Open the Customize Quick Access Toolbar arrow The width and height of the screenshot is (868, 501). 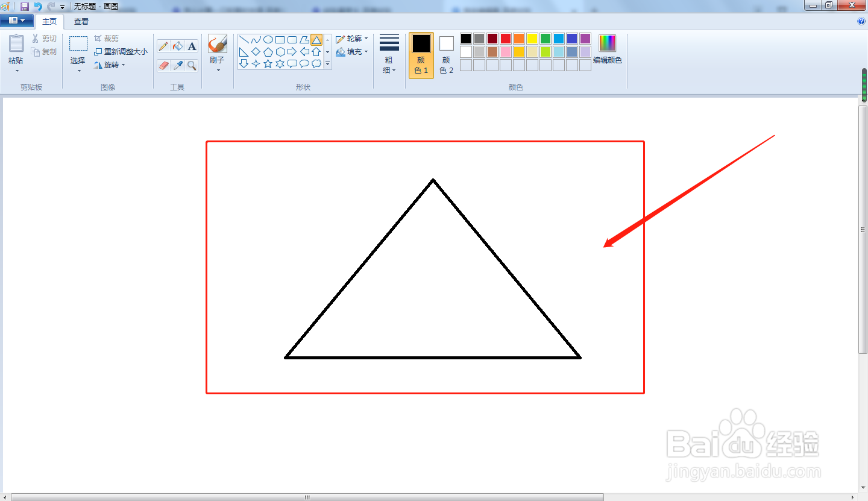62,7
